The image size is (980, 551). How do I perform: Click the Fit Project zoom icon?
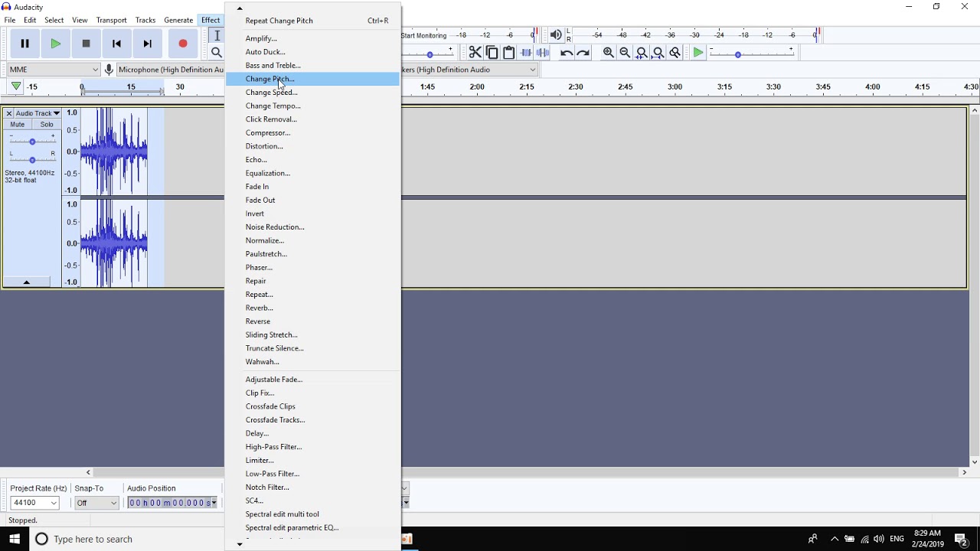tap(658, 53)
